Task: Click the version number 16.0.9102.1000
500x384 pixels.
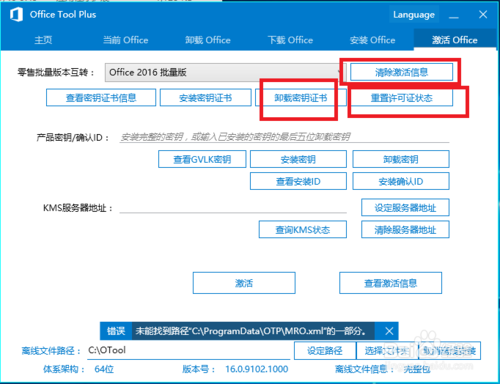Action: point(257,369)
